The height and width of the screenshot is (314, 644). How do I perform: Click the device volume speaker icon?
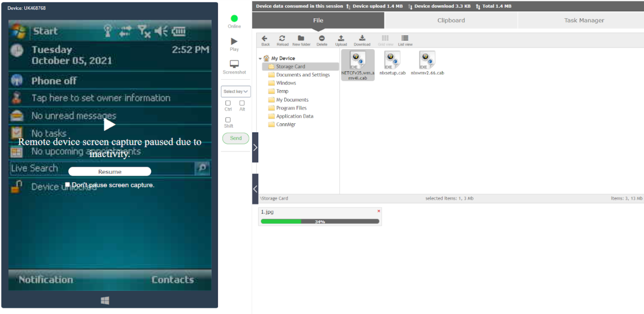click(161, 31)
